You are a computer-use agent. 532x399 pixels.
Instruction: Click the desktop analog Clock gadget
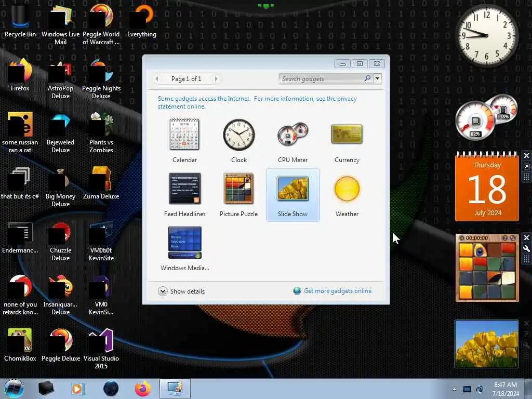[x=486, y=35]
